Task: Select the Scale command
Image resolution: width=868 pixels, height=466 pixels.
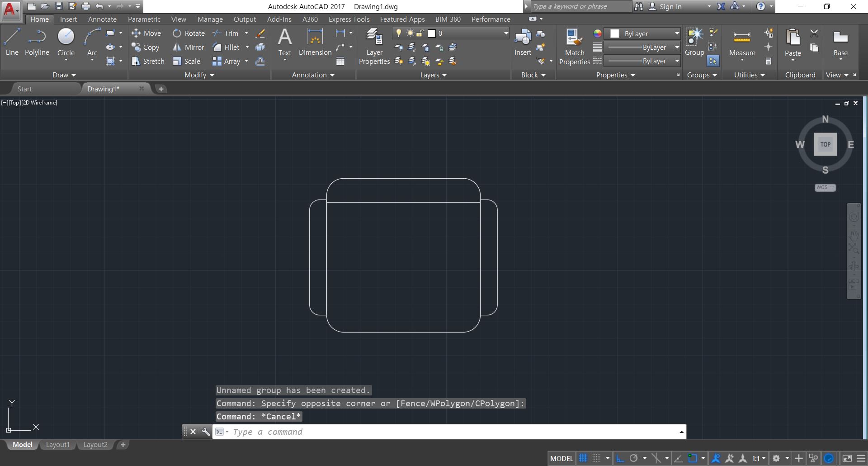Action: 186,61
